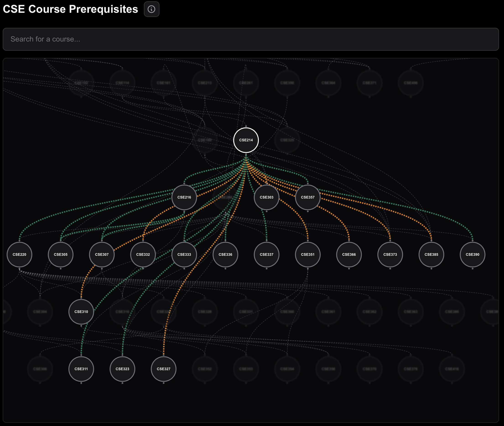Image resolution: width=504 pixels, height=426 pixels.
Task: Click the CSE310 course node
Action: (81, 312)
